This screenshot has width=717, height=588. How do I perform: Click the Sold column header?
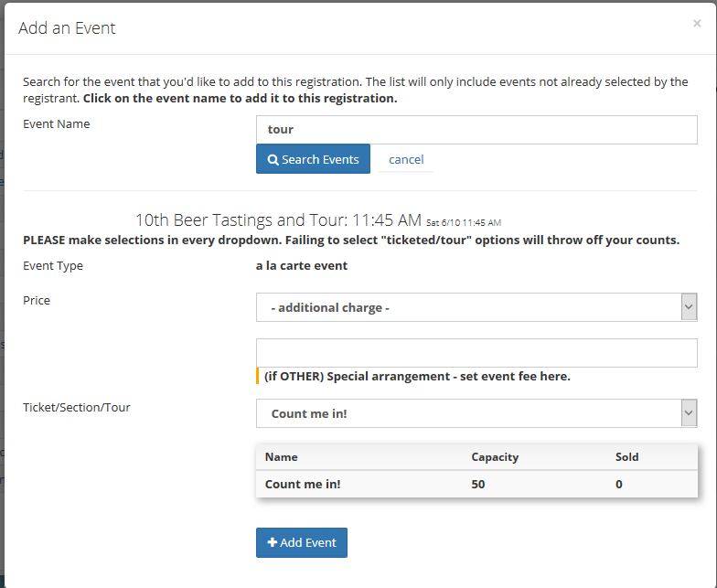pos(627,457)
